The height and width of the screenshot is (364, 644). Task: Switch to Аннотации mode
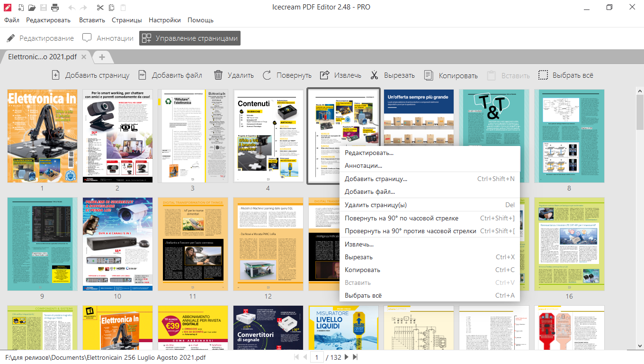pyautogui.click(x=108, y=38)
